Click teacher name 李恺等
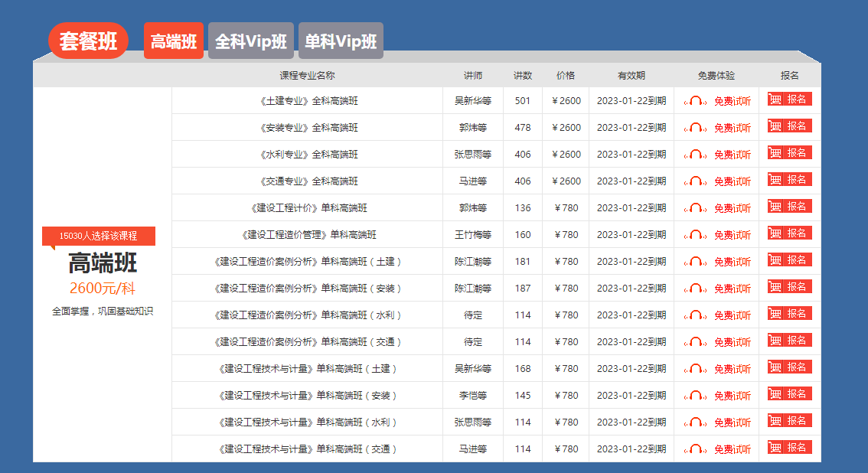The width and height of the screenshot is (868, 473). tap(473, 396)
